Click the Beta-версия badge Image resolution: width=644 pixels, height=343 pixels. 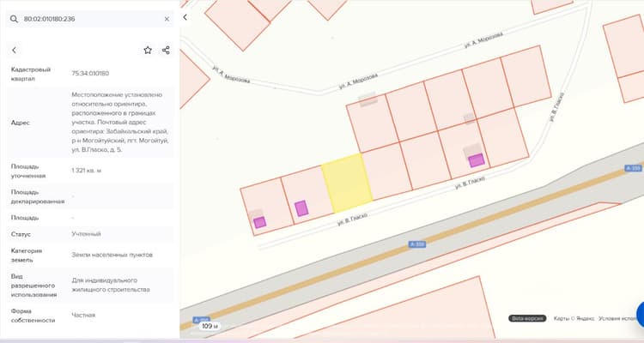pyautogui.click(x=527, y=318)
